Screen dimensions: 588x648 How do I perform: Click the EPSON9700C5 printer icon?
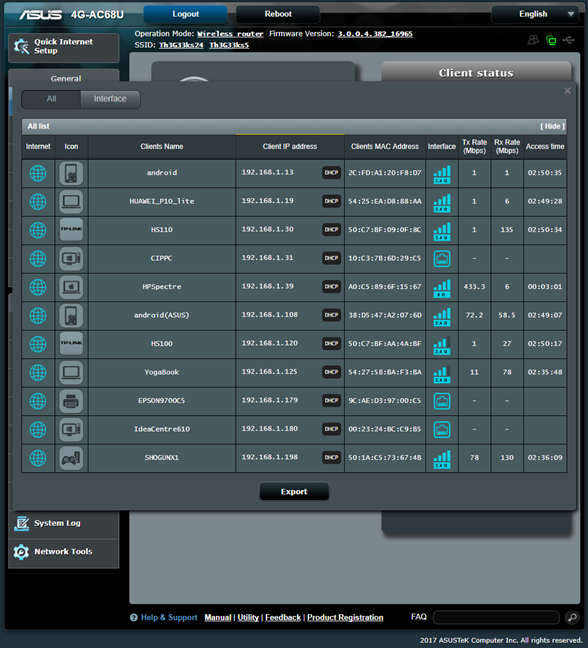click(x=71, y=401)
